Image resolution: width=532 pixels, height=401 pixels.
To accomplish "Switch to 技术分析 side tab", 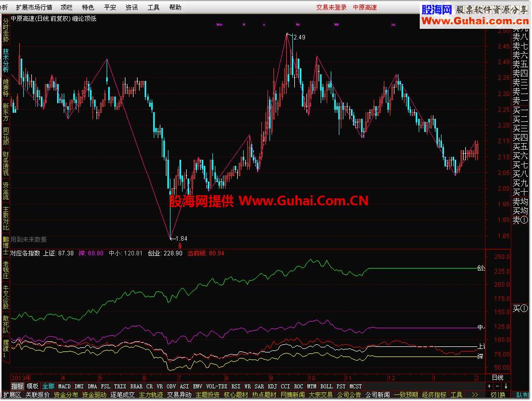I will click(6, 60).
